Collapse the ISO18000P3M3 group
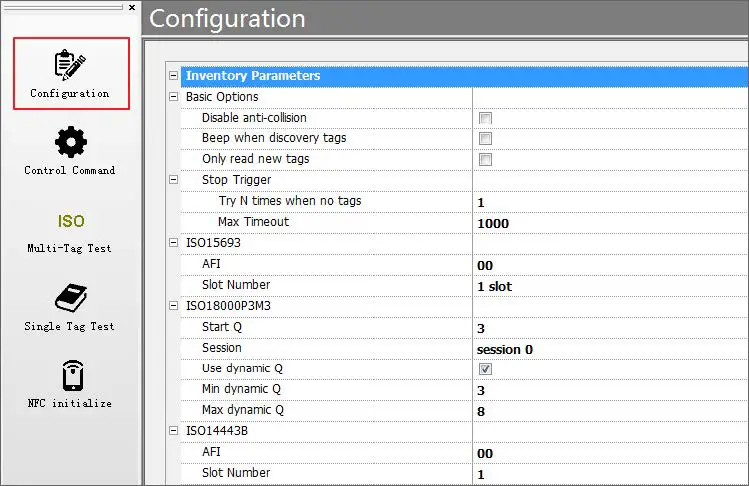The image size is (749, 486). pyautogui.click(x=173, y=306)
